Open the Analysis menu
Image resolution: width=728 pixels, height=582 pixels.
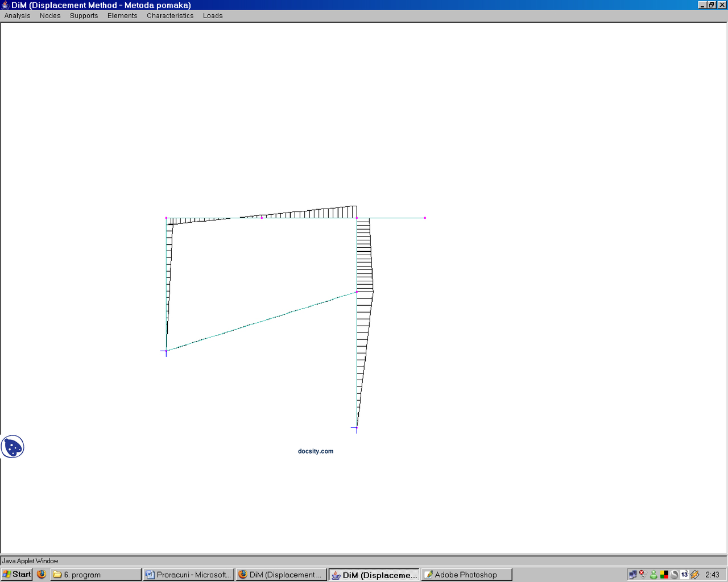coord(17,16)
